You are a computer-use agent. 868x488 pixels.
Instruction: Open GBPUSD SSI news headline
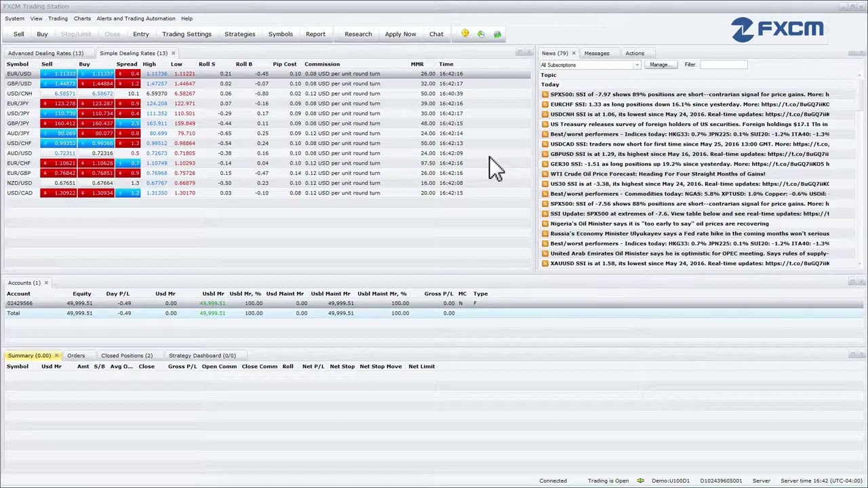click(690, 154)
